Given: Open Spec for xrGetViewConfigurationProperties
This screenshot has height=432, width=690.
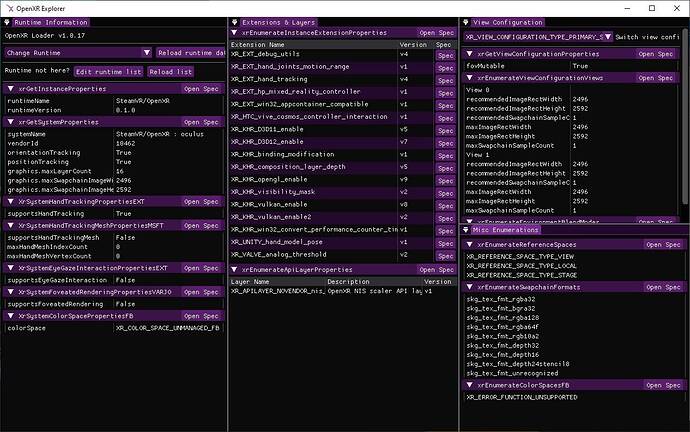Looking at the screenshot, I should (x=656, y=54).
